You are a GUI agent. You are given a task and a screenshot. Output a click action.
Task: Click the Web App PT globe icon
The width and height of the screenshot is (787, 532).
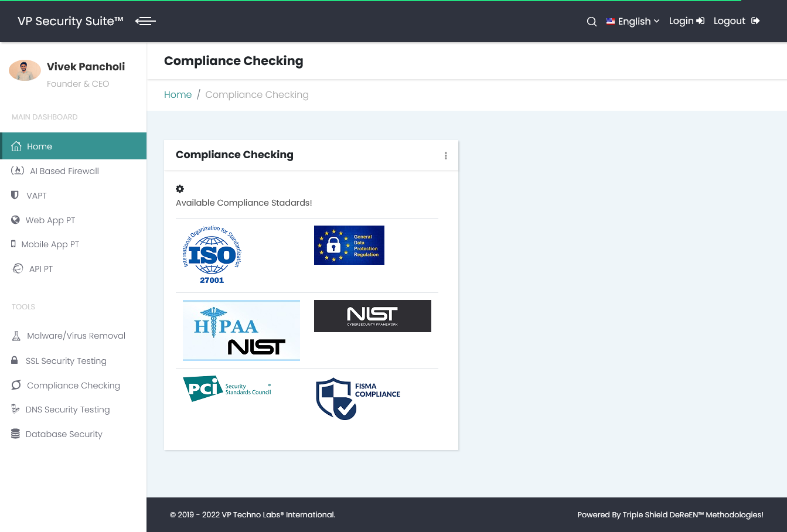[15, 220]
